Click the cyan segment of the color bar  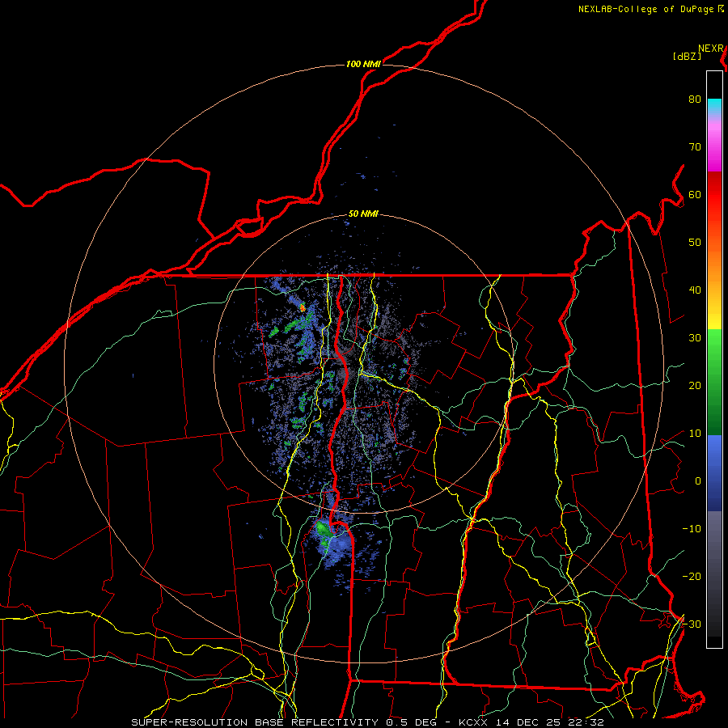(714, 106)
